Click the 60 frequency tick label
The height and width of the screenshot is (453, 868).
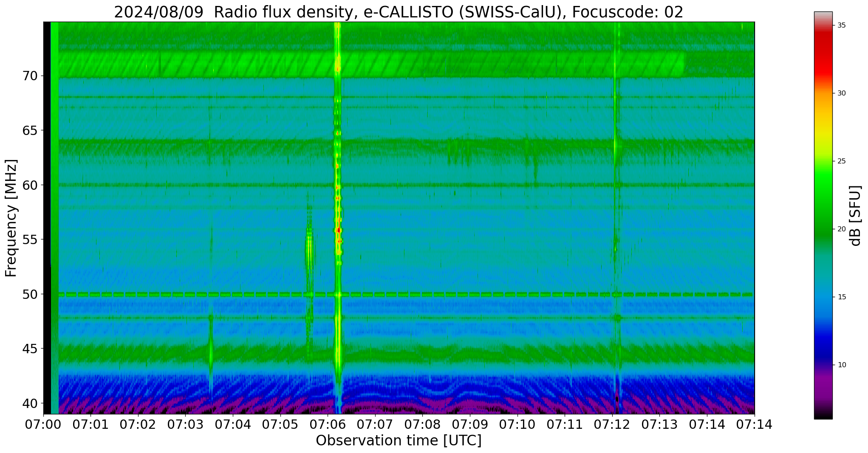coord(30,185)
